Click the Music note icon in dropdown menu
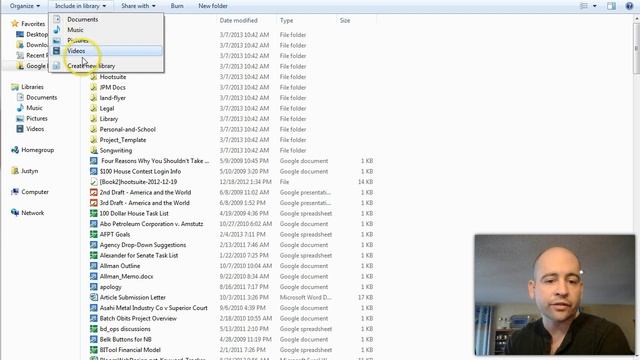This screenshot has width=640, height=360. tap(57, 29)
